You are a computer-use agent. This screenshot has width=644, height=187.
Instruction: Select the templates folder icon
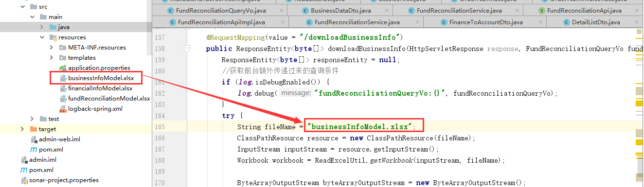point(63,58)
